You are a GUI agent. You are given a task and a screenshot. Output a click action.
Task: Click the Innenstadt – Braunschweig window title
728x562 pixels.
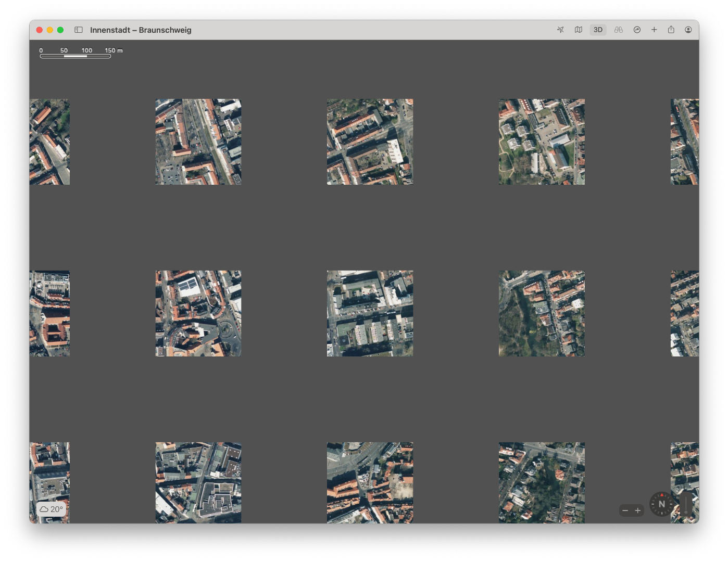point(141,30)
